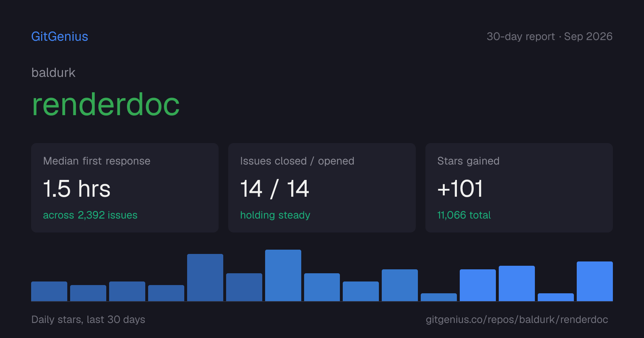Click the holding steady status text
Viewport: 644px width, 338px height.
275,215
